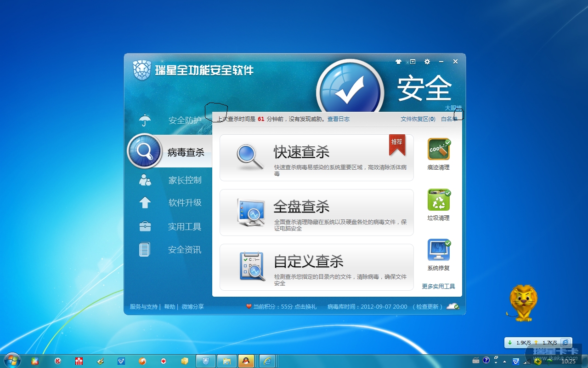Click the yellow plus tray icon
The height and width of the screenshot is (368, 588).
[538, 362]
